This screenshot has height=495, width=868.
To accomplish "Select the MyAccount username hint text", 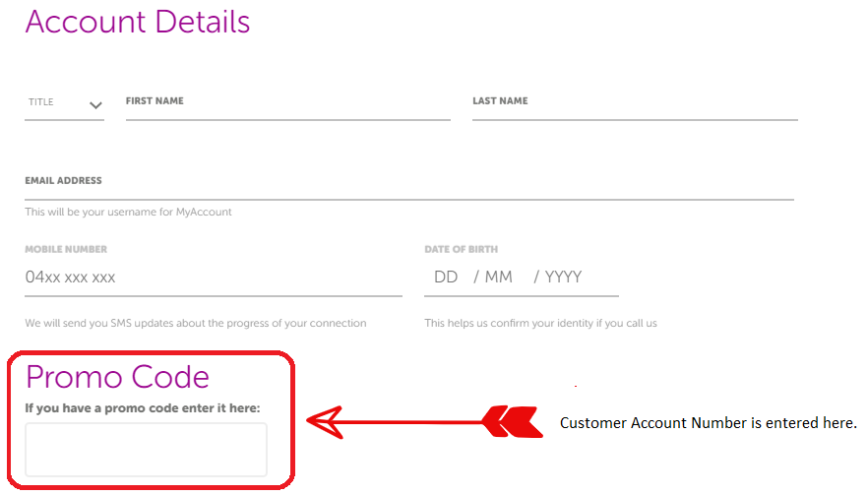I will (x=128, y=212).
